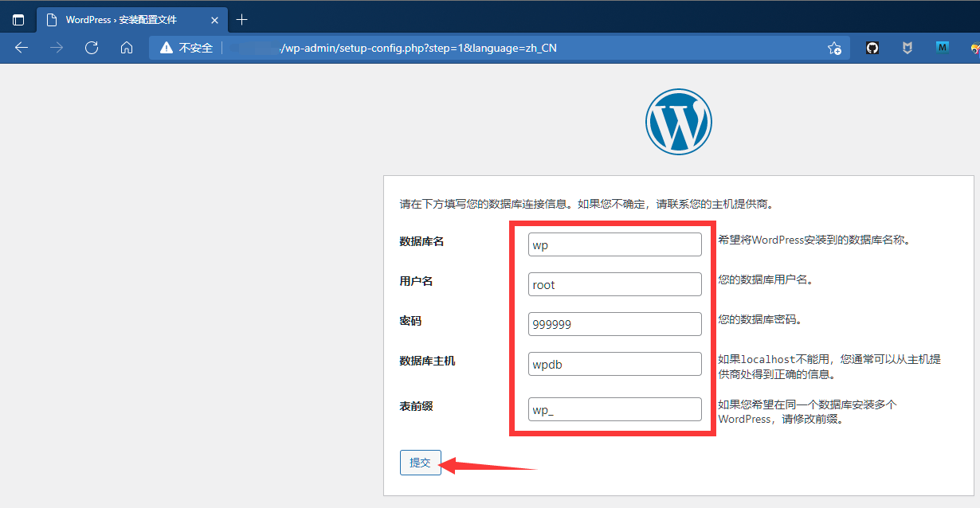The height and width of the screenshot is (508, 980).
Task: Open the tab actions menu icon
Action: (18, 20)
